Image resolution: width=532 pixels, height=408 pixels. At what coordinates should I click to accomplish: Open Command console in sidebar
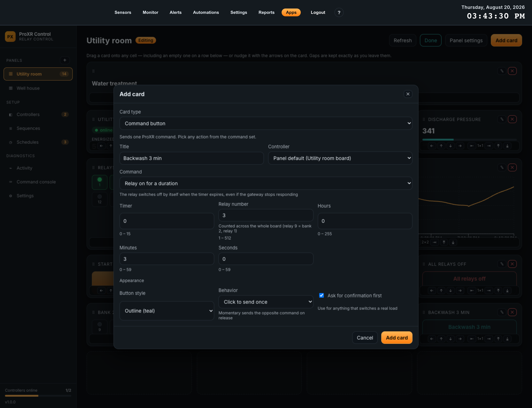point(38,182)
